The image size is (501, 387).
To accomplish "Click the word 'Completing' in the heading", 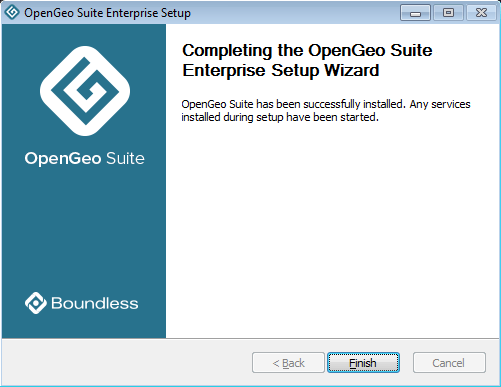I will point(227,51).
